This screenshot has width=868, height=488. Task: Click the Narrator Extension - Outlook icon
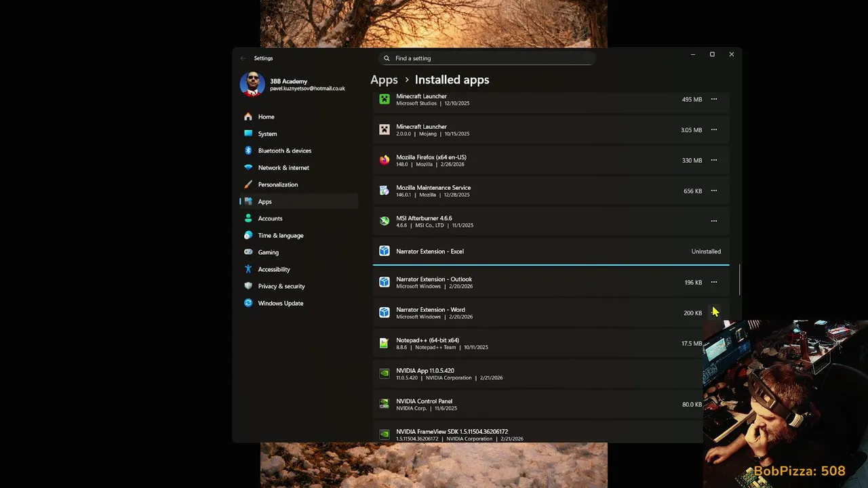click(384, 282)
